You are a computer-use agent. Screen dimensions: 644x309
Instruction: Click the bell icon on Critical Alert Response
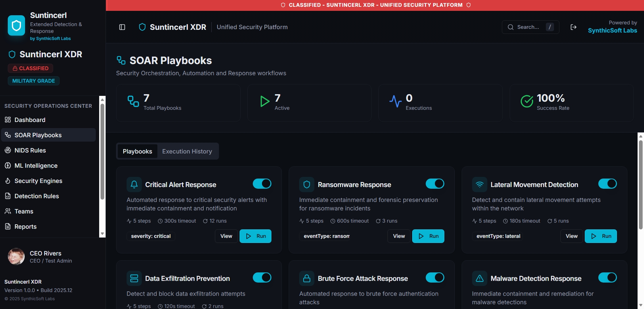coord(134,184)
